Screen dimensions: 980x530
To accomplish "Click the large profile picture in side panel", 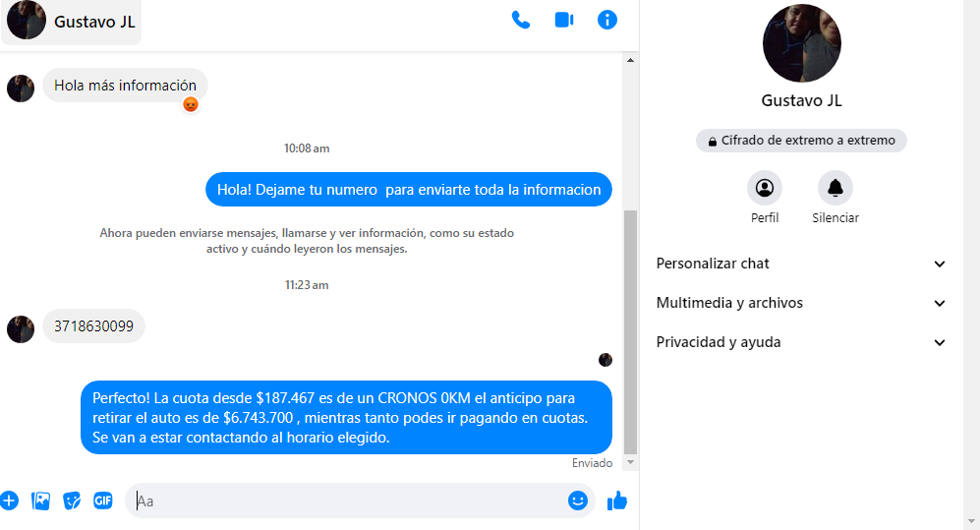I will coord(801,43).
